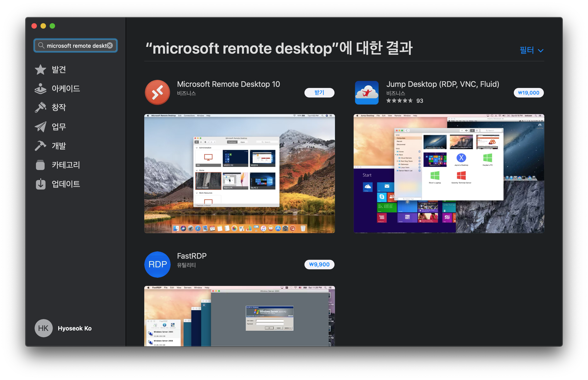Screen dimensions: 588x380
Task: Open the Updates download icon
Action: tap(40, 184)
